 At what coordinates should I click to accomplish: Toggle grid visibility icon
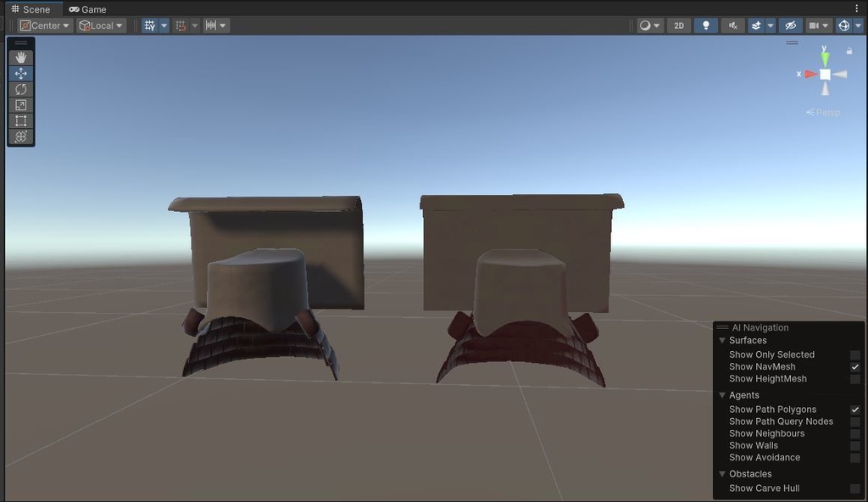tap(149, 25)
